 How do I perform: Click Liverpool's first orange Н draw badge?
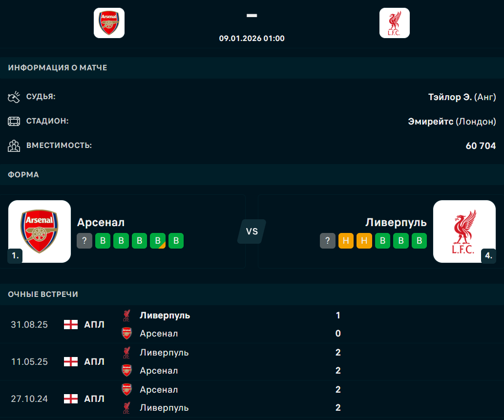[346, 241]
